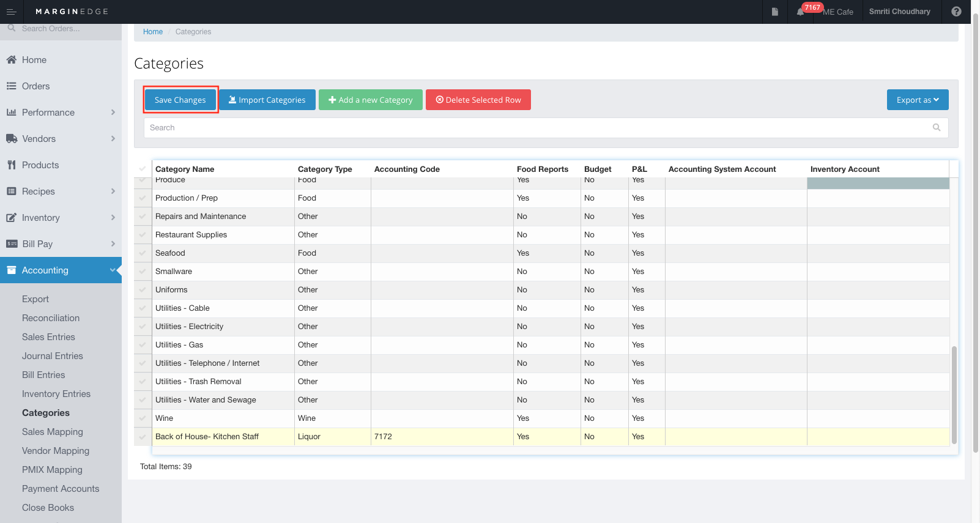This screenshot has width=980, height=523.
Task: Open the help question mark icon
Action: pyautogui.click(x=957, y=12)
